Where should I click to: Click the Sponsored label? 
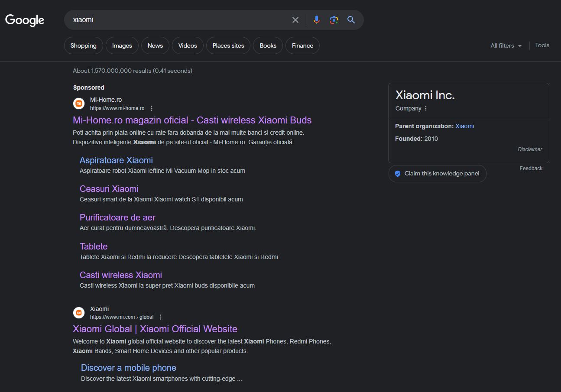[89, 87]
